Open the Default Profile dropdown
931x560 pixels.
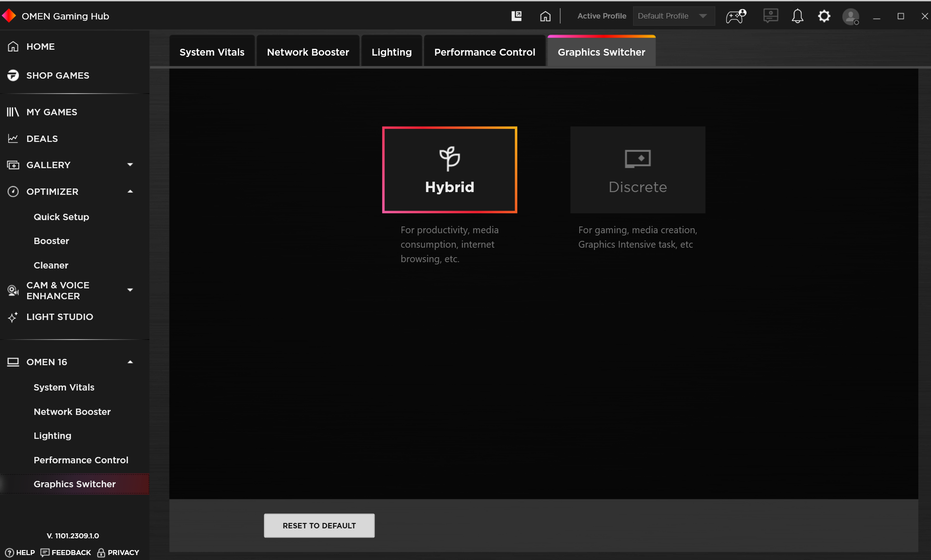coord(673,16)
